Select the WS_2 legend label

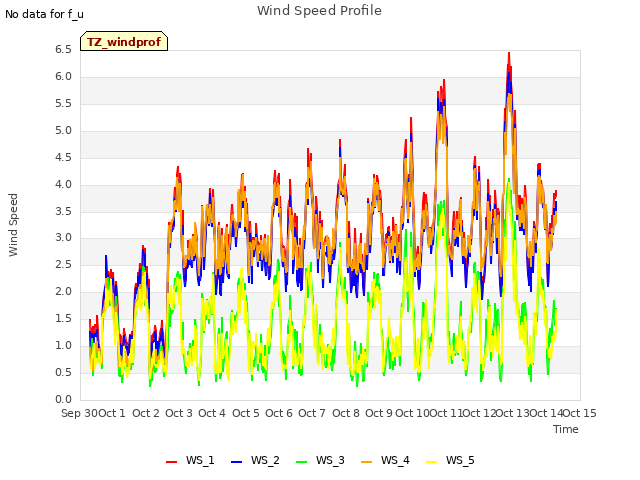(265, 460)
